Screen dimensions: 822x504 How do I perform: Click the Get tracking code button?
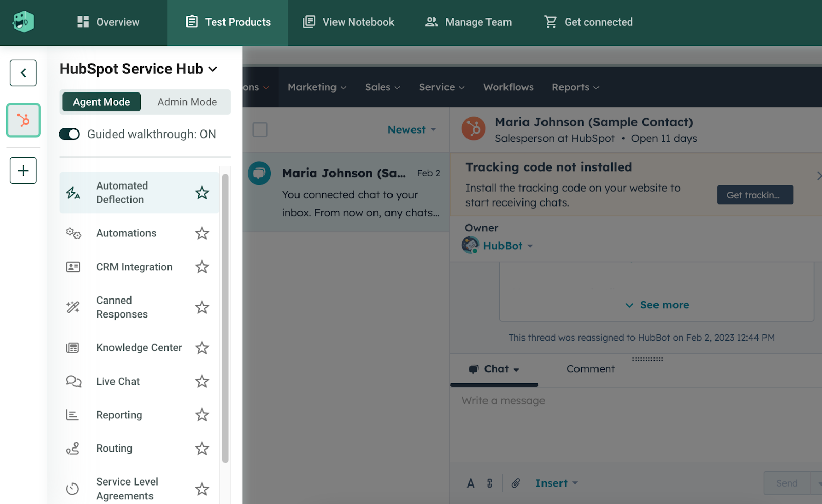(x=755, y=195)
